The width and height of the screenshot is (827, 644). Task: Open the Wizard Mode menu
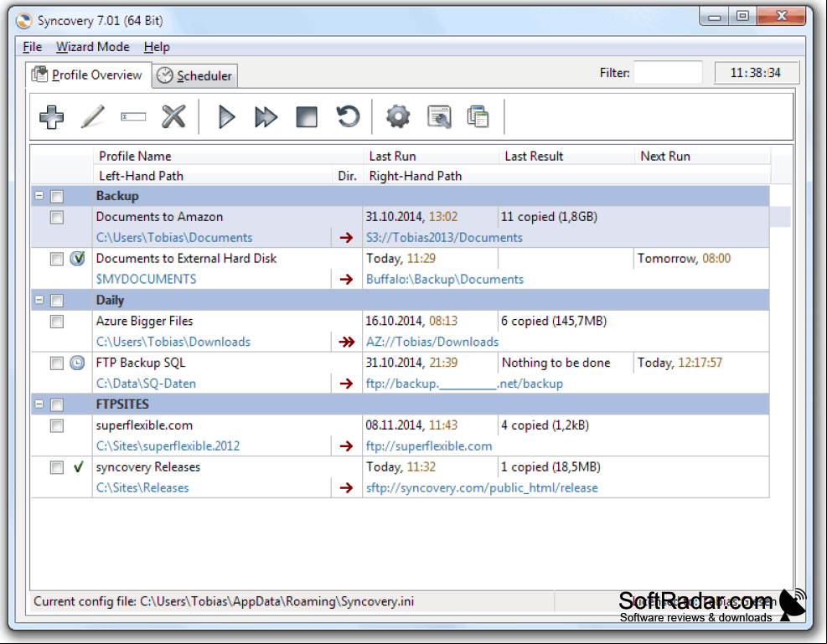[93, 47]
